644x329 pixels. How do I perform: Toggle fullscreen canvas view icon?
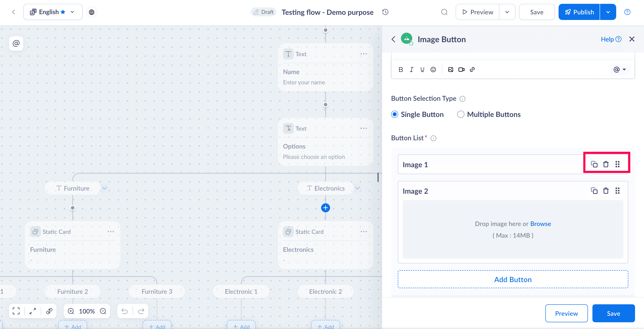(x=16, y=311)
